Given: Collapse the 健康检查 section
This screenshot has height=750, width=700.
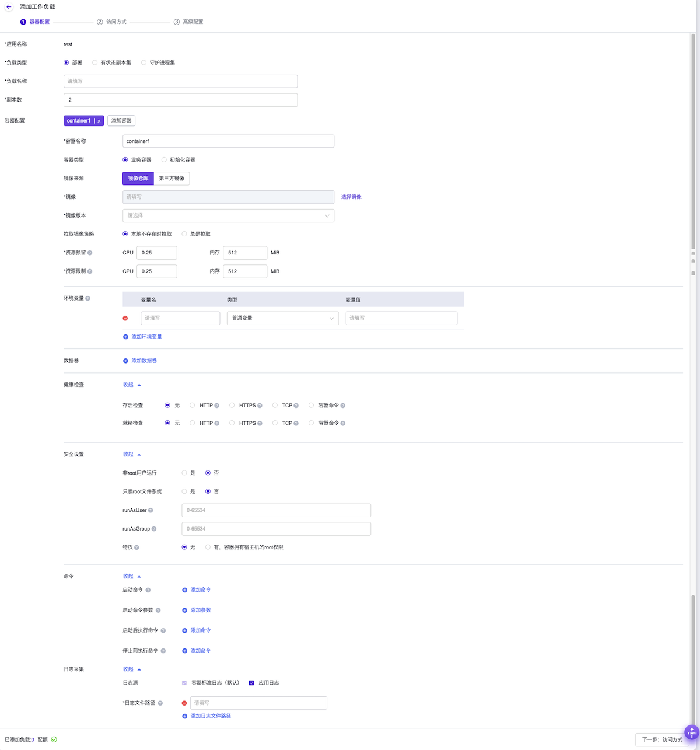Looking at the screenshot, I should point(132,385).
